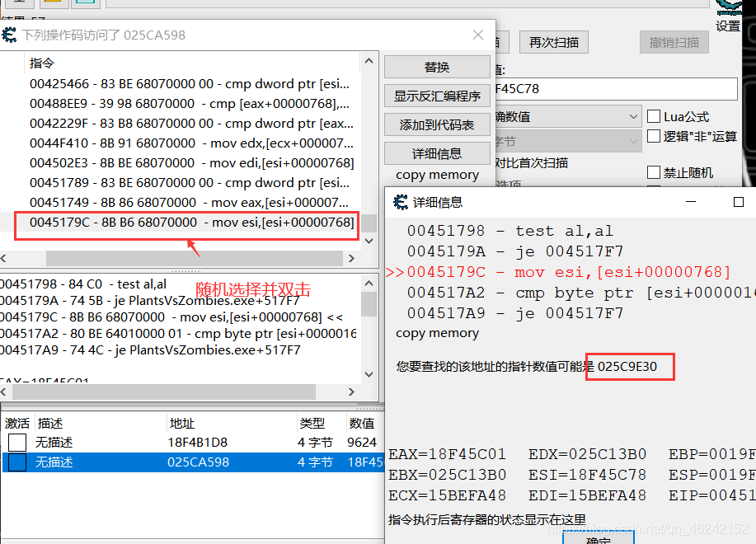
Task: Enable the Lua公式 checkbox
Action: [x=654, y=116]
